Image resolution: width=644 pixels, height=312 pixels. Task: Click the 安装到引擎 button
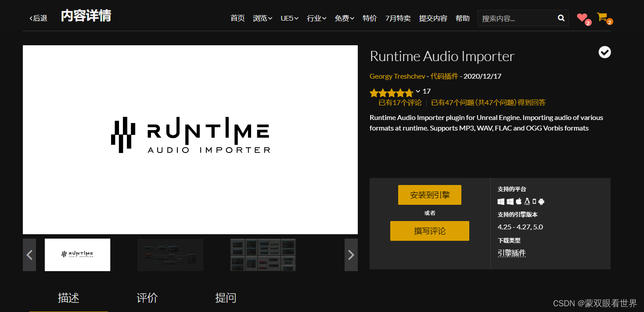click(x=430, y=195)
